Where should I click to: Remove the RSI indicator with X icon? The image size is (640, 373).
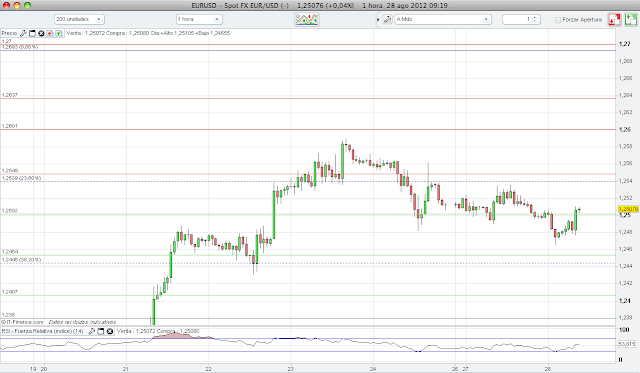pos(110,331)
